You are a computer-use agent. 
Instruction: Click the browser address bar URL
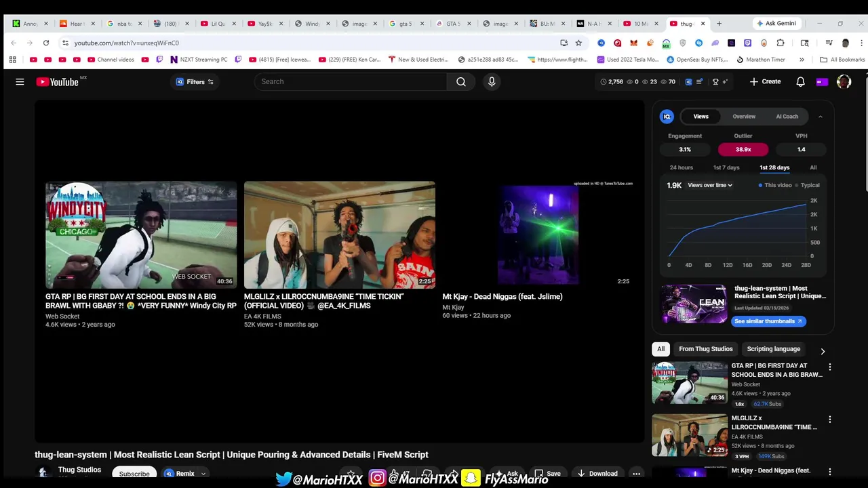point(127,43)
